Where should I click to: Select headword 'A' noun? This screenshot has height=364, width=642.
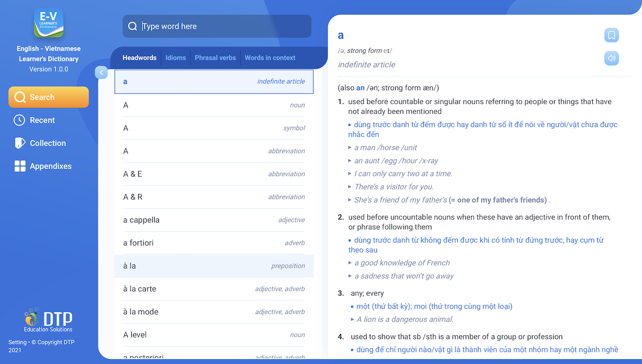[x=214, y=105]
